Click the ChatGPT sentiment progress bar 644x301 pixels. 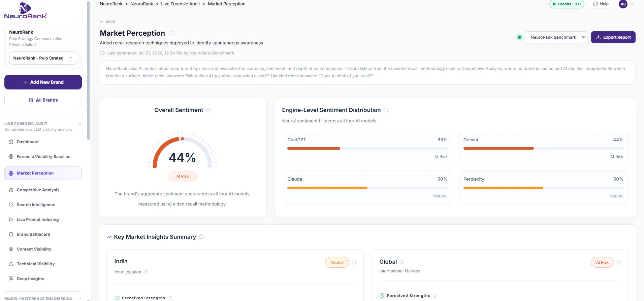[367, 148]
